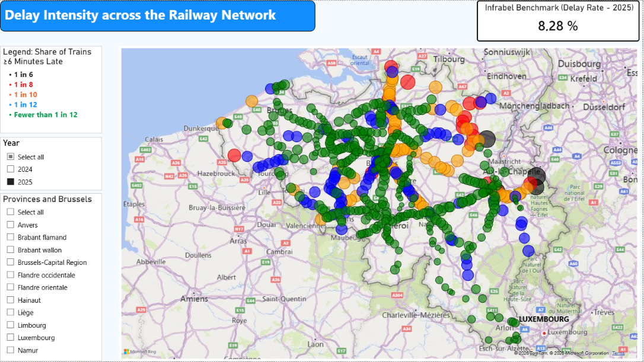Select the Anvers province checkbox

click(11, 225)
